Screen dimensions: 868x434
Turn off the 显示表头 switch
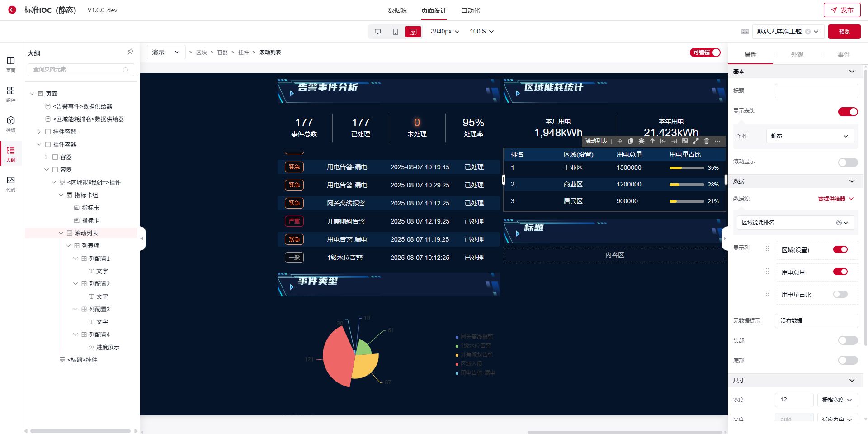(x=848, y=112)
